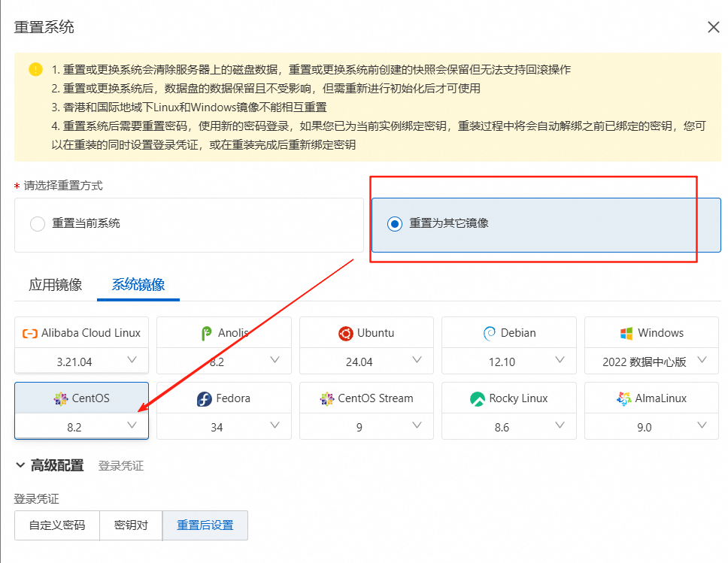Click the 请选择重置方式 label

coord(63,186)
